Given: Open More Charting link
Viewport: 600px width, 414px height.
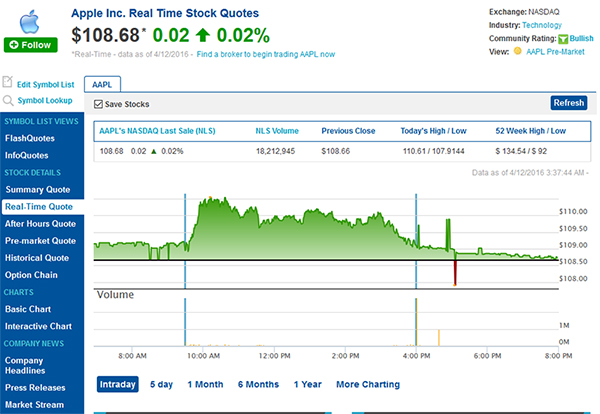Looking at the screenshot, I should coord(368,385).
